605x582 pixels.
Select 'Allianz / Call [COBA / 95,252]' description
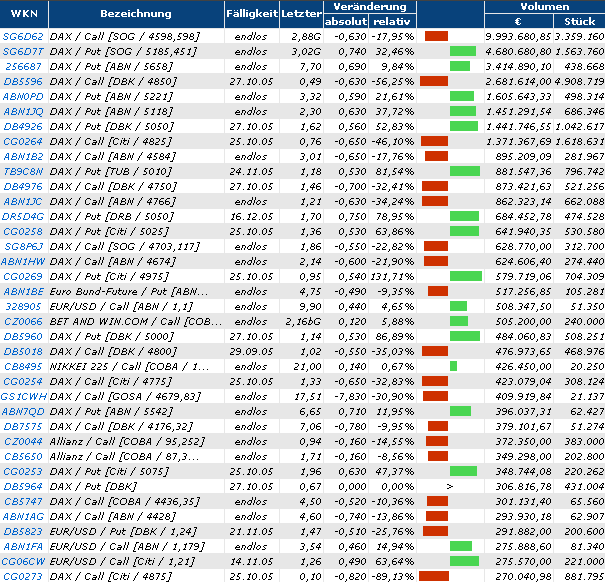click(x=128, y=441)
